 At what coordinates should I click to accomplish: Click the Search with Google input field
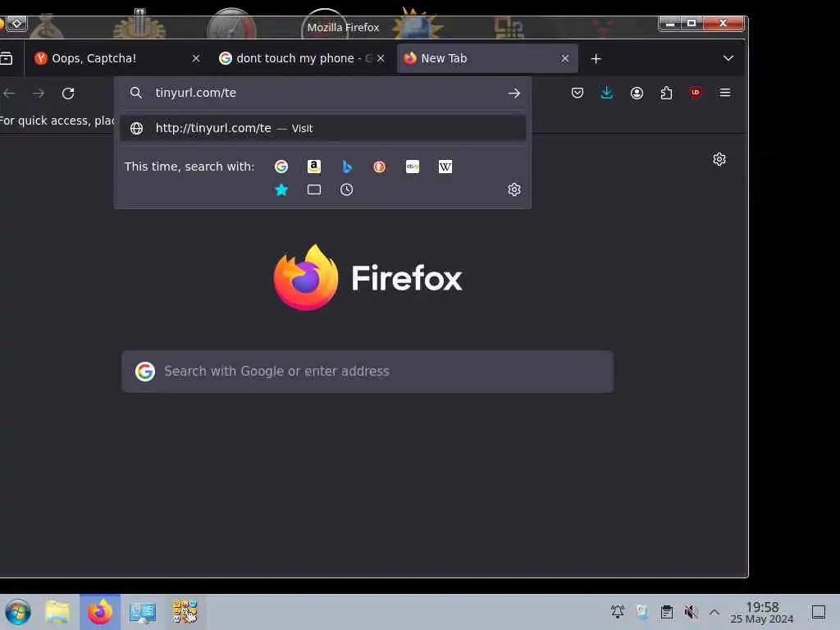point(367,372)
